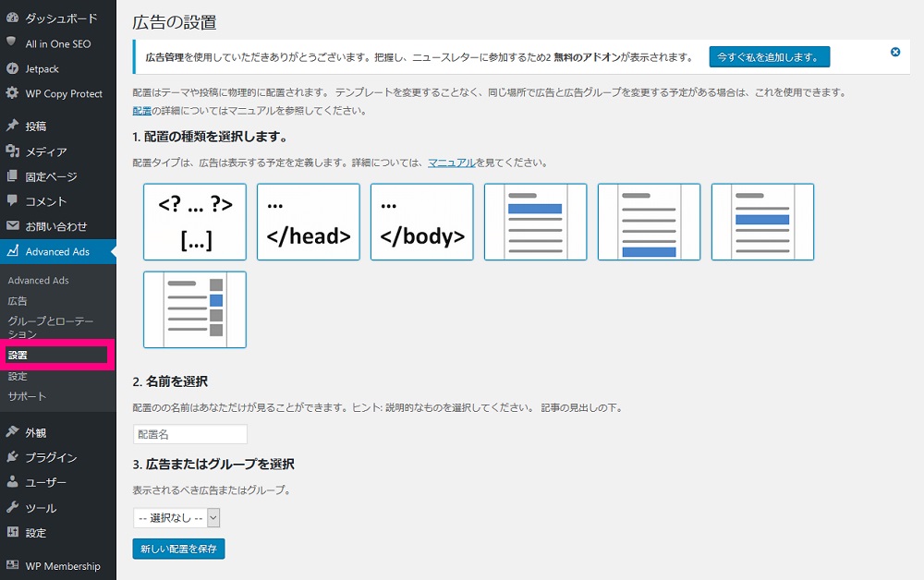Click the 今すぐ私を追加します button
The height and width of the screenshot is (580, 924).
pyautogui.click(x=769, y=57)
